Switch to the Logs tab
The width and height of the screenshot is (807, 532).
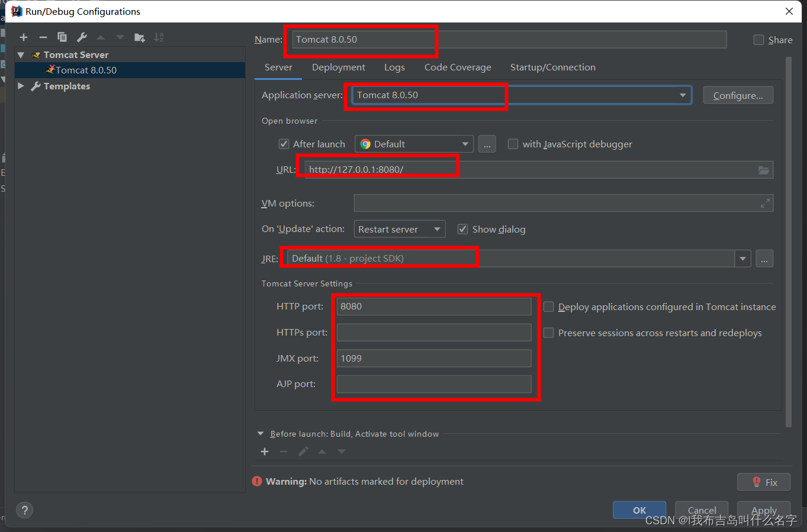point(394,67)
